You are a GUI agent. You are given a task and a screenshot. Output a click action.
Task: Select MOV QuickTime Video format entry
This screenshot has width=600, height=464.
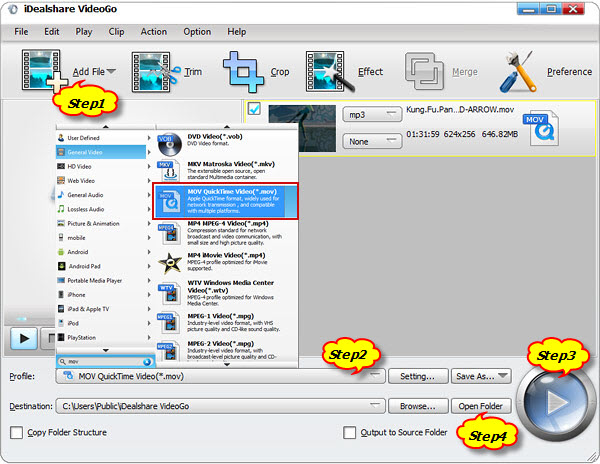225,201
